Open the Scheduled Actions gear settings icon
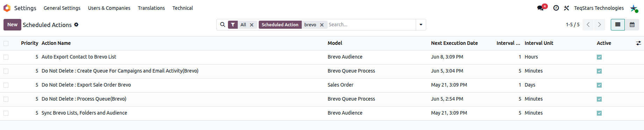The height and width of the screenshot is (130, 644). [x=76, y=25]
